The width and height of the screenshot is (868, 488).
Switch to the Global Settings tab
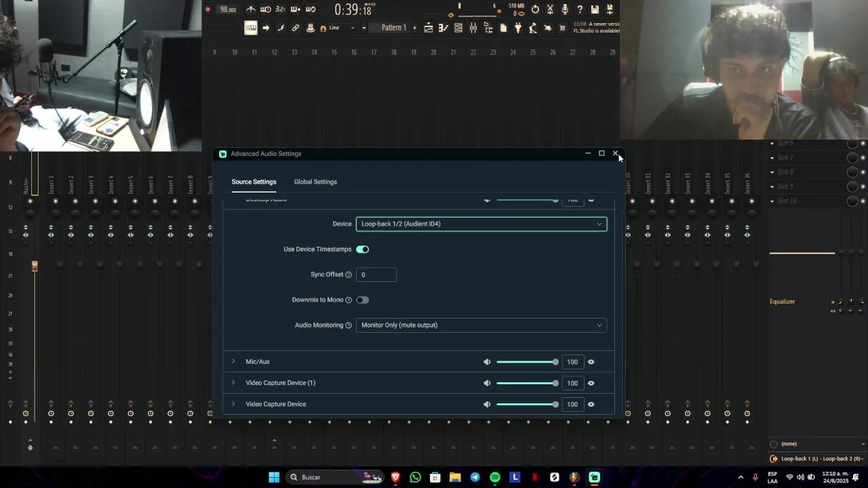[315, 182]
